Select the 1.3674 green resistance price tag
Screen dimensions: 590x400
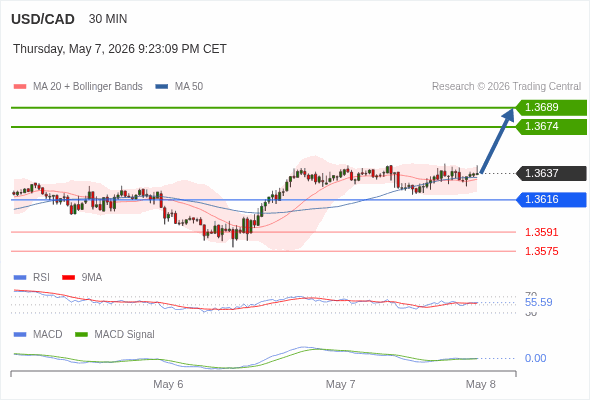pyautogui.click(x=551, y=127)
